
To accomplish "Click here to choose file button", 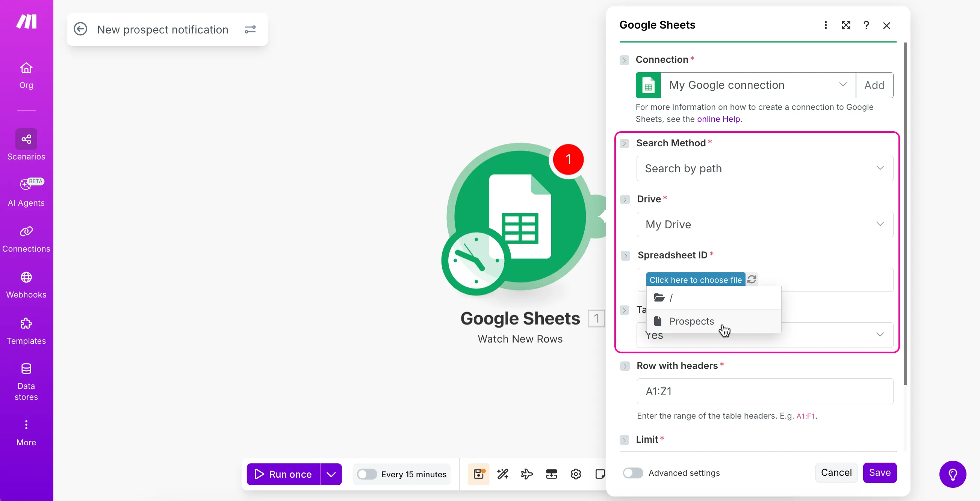I will coord(696,280).
